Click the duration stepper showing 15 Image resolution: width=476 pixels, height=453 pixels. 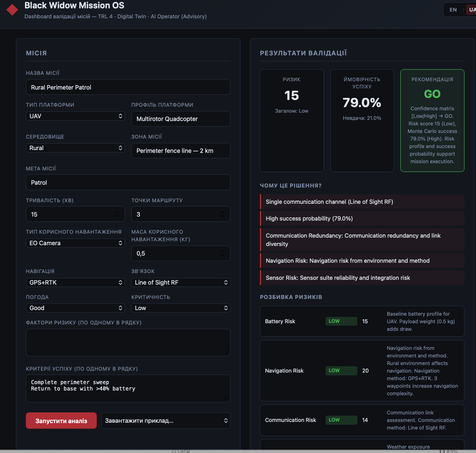[75, 214]
